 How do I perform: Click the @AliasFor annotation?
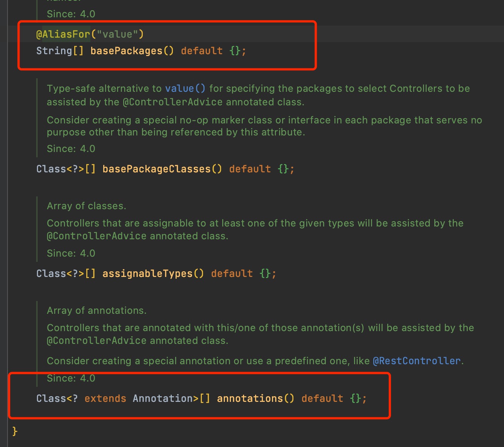click(x=63, y=34)
